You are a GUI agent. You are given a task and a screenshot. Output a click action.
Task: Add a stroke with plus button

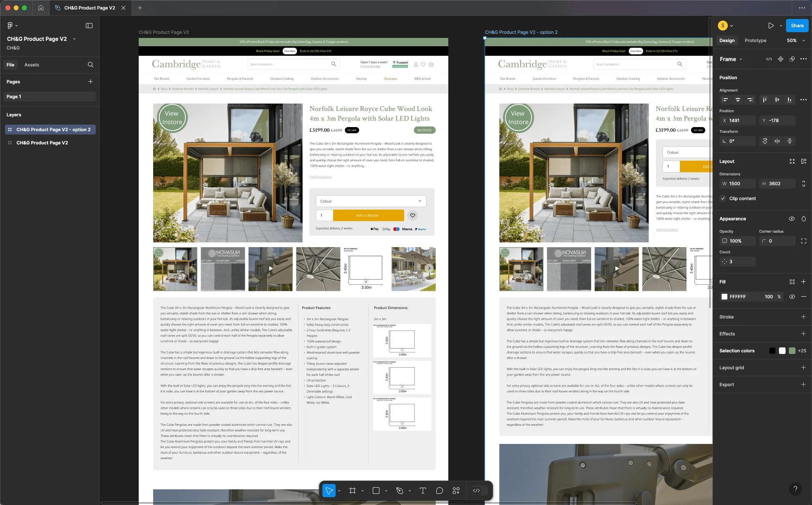point(803,317)
